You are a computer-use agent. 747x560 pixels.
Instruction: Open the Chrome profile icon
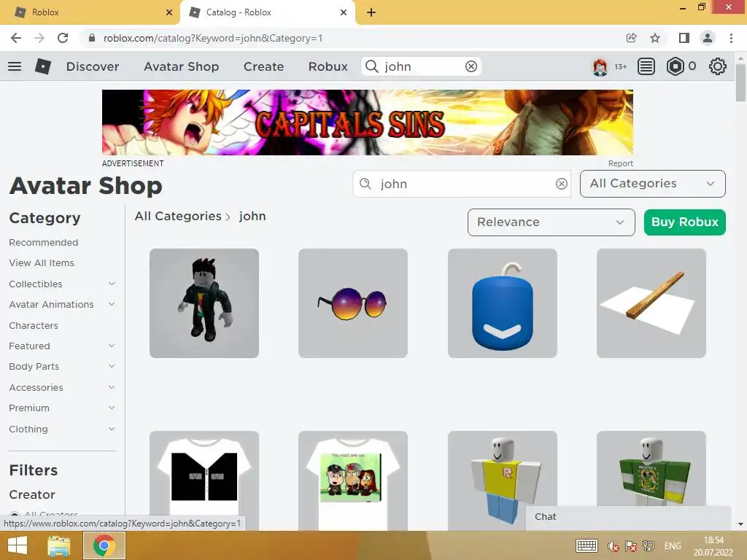pyautogui.click(x=708, y=38)
